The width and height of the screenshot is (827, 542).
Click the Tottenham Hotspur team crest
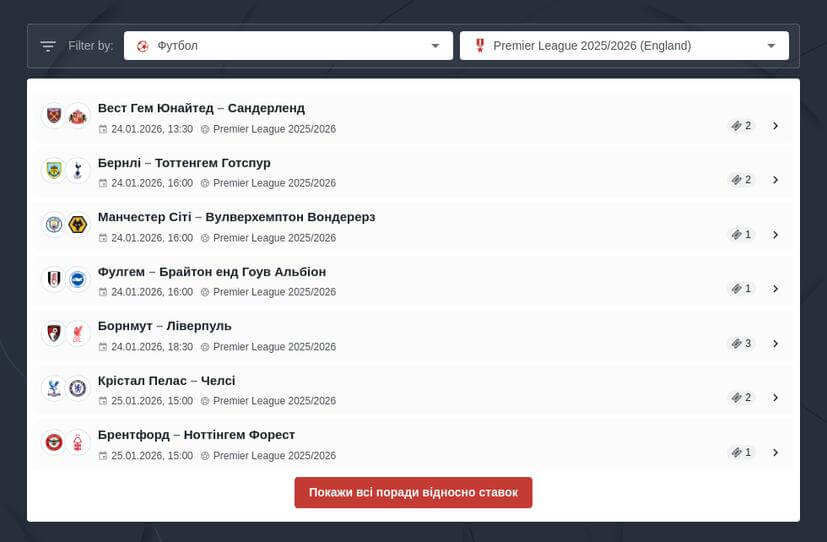coord(78,170)
